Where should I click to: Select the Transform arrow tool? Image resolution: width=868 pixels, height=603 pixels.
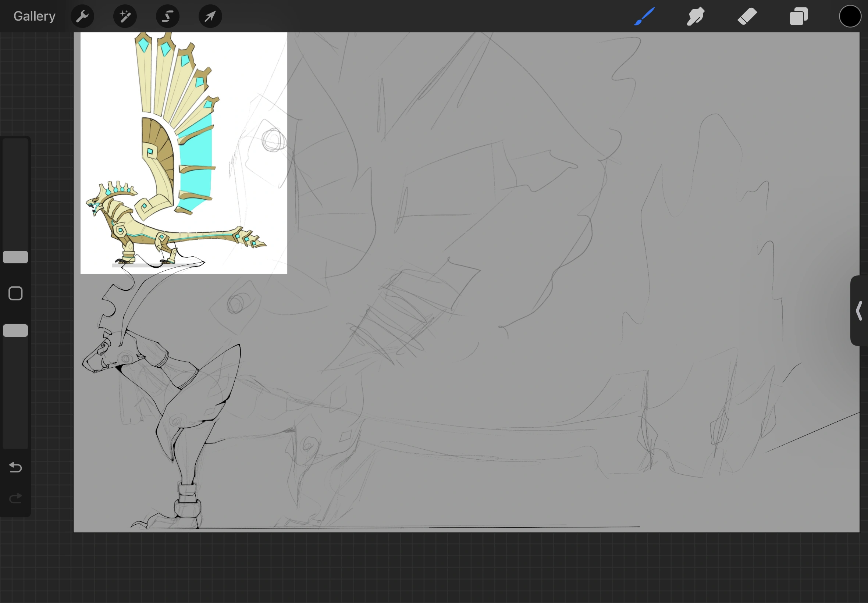coord(210,16)
